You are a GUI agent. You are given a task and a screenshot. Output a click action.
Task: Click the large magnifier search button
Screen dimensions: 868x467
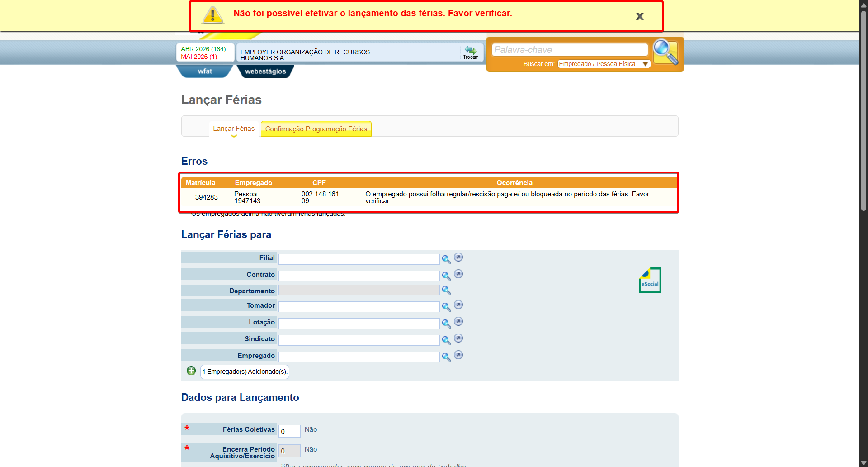tap(665, 52)
